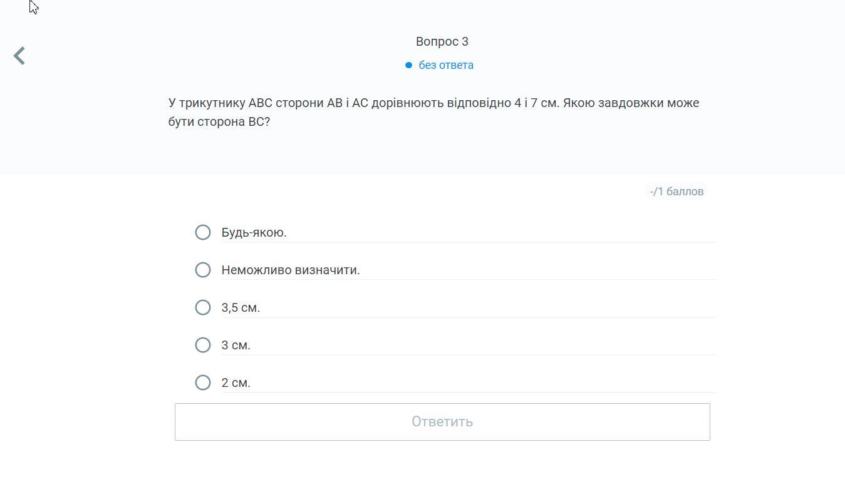Image resolution: width=845 pixels, height=504 pixels.
Task: Click the divider line under "Будь-якою." option
Action: (x=469, y=242)
